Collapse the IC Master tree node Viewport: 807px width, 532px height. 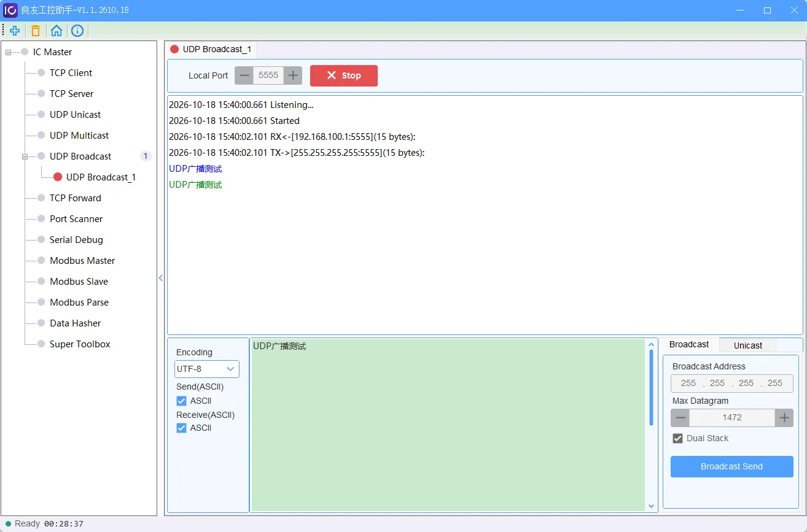coord(9,52)
